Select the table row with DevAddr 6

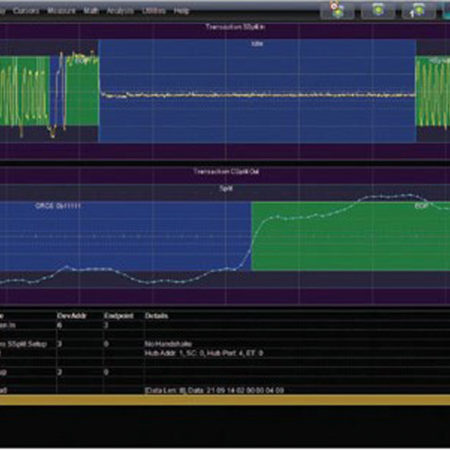point(225,325)
